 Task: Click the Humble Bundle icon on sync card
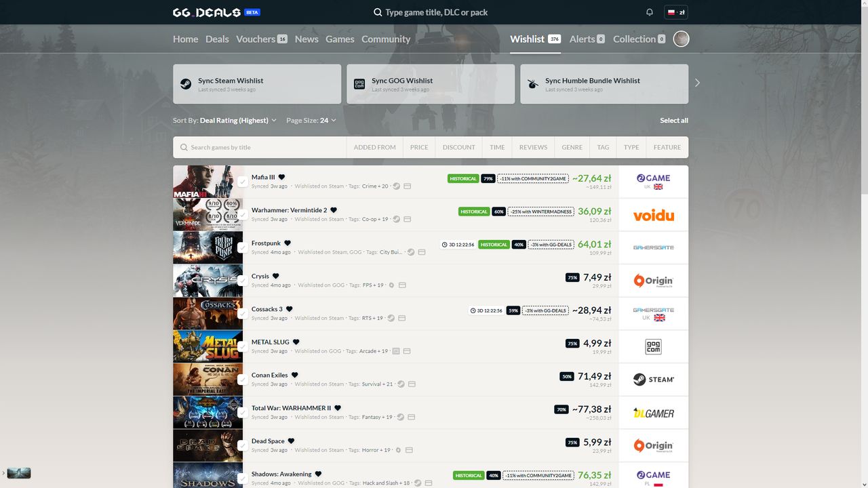533,84
